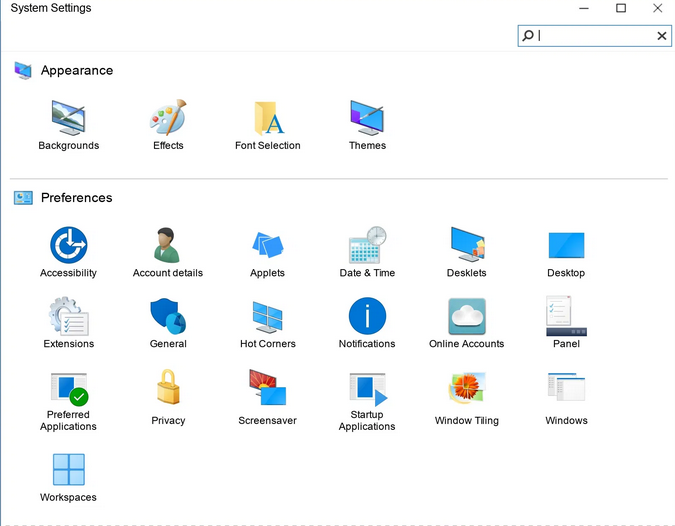Open the Themes settings icon

[367, 118]
